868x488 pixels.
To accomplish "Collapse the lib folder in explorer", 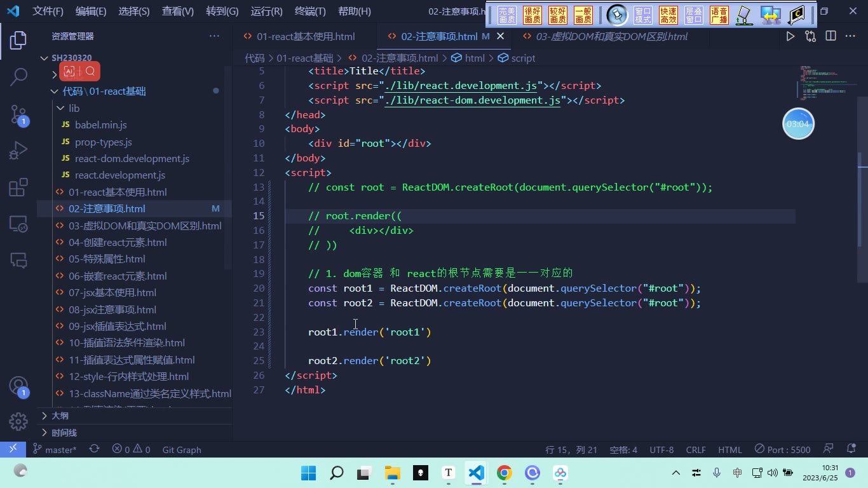I will click(x=74, y=108).
